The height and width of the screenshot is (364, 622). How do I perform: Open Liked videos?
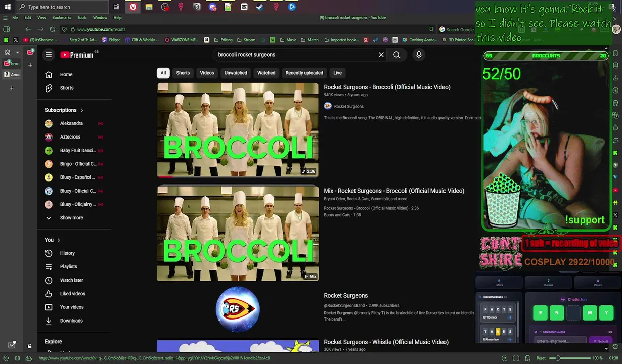(x=74, y=294)
